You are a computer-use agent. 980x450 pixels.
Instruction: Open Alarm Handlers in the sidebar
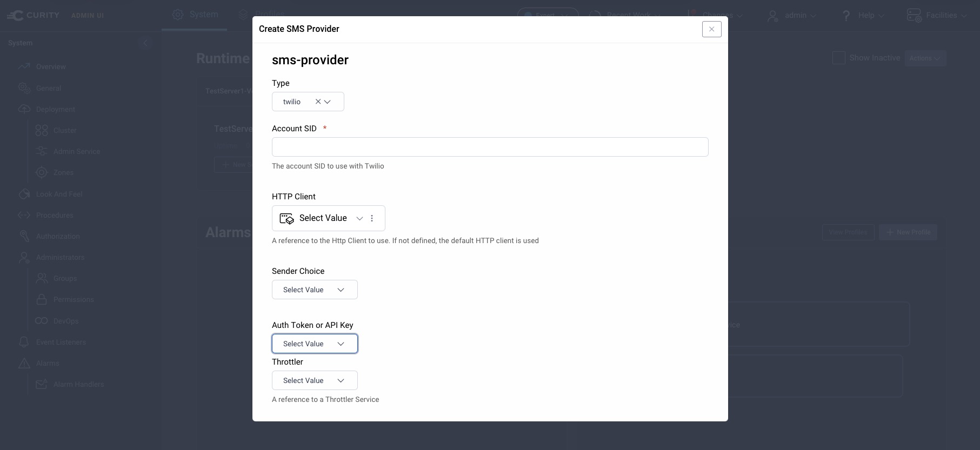78,384
